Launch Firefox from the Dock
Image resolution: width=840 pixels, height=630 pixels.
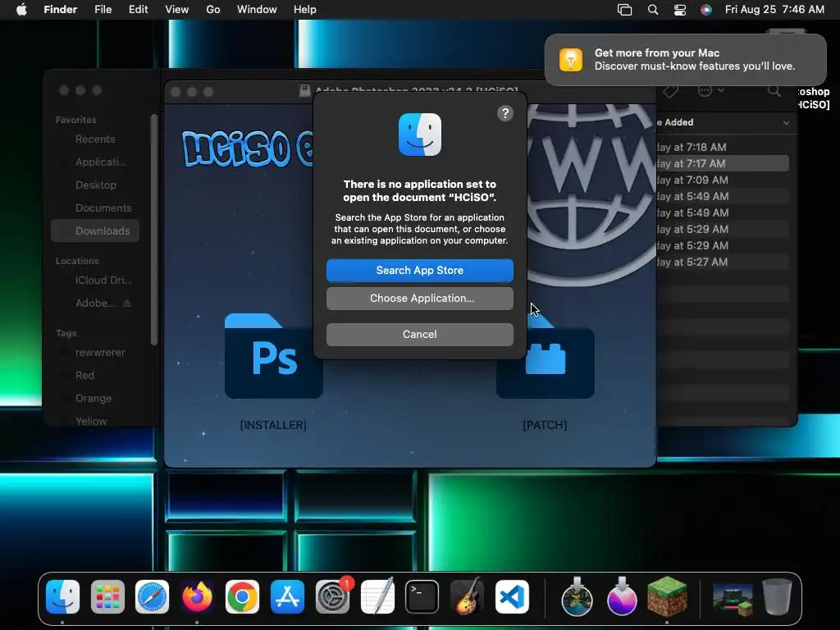click(197, 597)
